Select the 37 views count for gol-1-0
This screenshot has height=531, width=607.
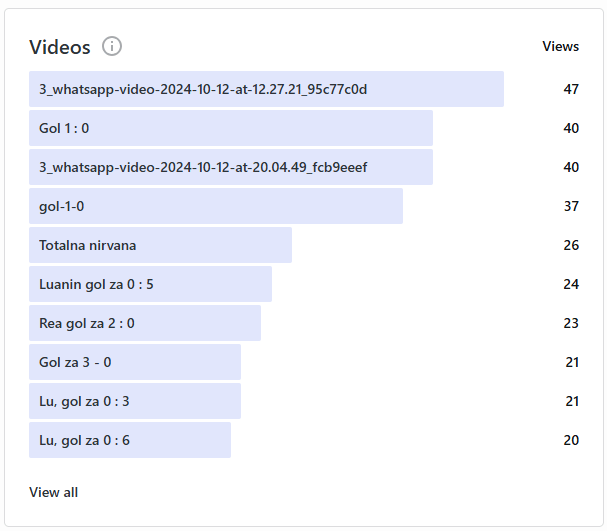click(571, 206)
